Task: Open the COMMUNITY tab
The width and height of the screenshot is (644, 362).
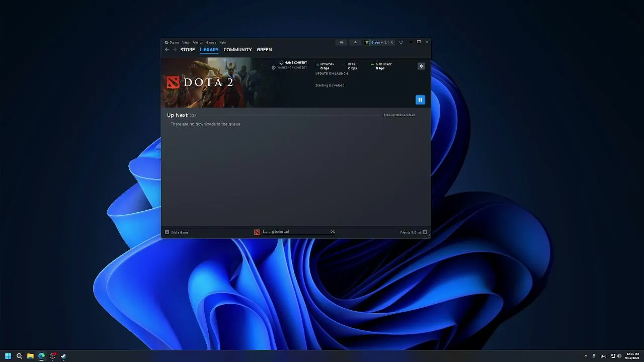Action: coord(237,50)
